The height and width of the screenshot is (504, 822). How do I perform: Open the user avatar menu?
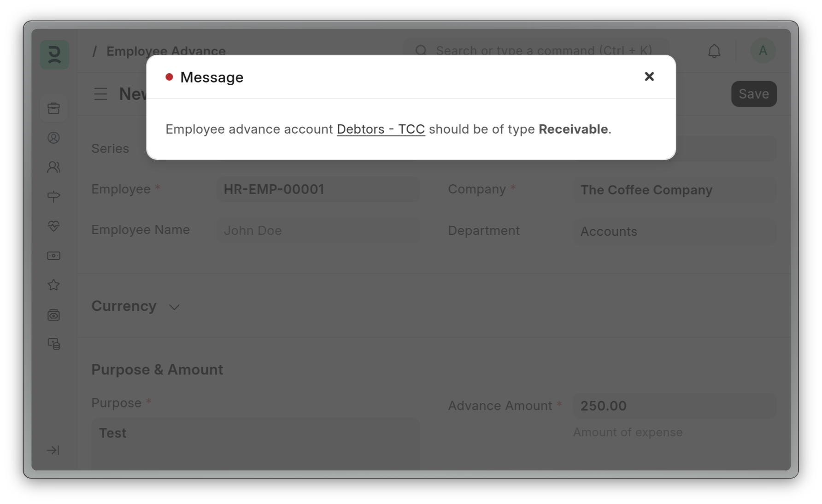coord(763,51)
